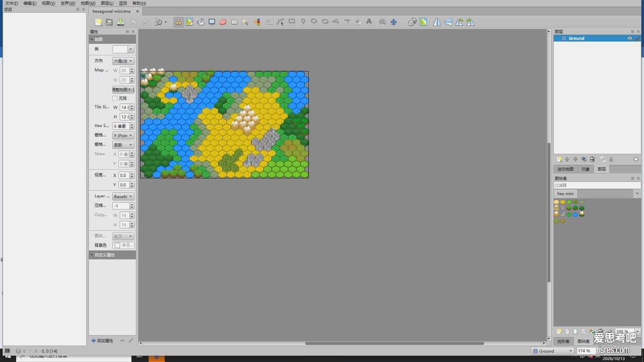Select the Eraser tool
644x362 pixels.
tap(223, 22)
